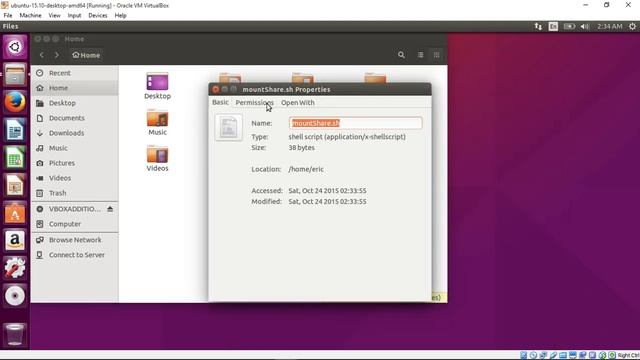The width and height of the screenshot is (640, 360).
Task: Click the clock showing 2:34 AM
Action: 609,27
